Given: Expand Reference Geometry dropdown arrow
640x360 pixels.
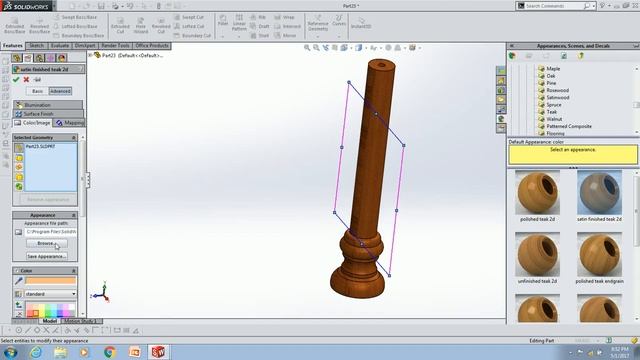Looking at the screenshot, I should point(318,37).
